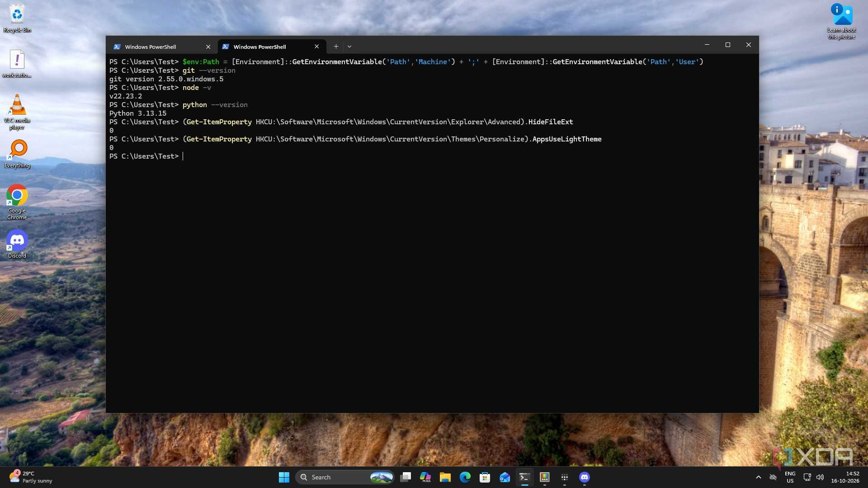The width and height of the screenshot is (868, 488).
Task: Open Microsoft Store from taskbar
Action: coord(485,477)
